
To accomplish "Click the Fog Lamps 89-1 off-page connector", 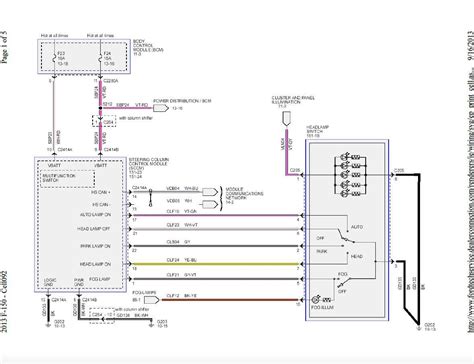I will 152,300.
